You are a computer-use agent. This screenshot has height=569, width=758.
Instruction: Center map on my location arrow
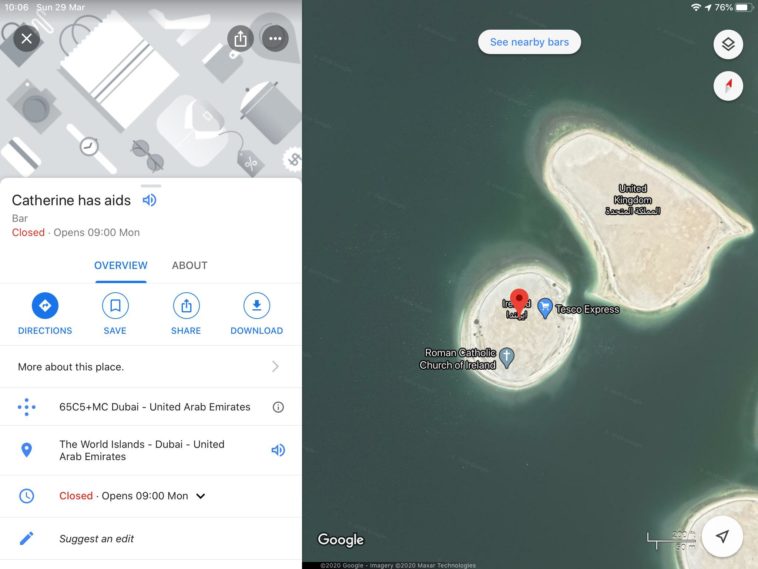coord(722,536)
